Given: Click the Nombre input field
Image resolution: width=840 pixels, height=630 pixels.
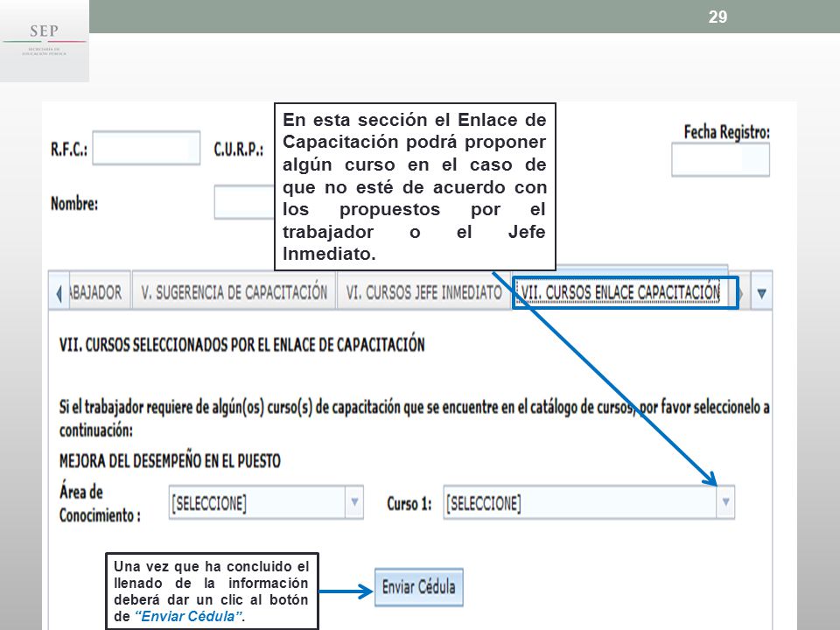Looking at the screenshot, I should [x=244, y=202].
